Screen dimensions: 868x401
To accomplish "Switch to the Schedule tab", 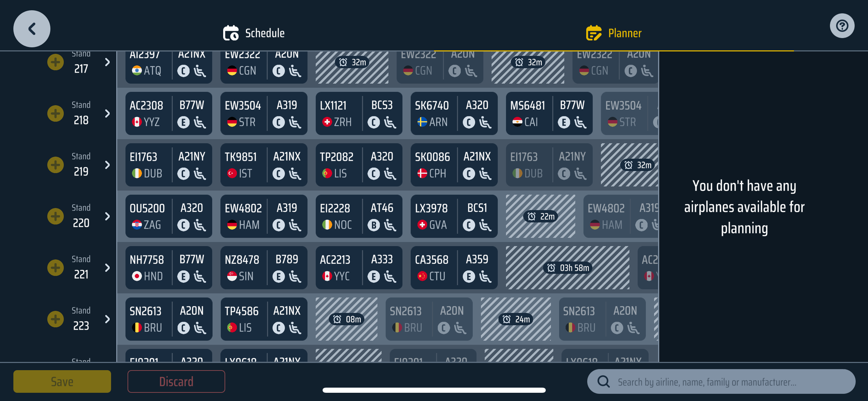I will click(x=254, y=33).
